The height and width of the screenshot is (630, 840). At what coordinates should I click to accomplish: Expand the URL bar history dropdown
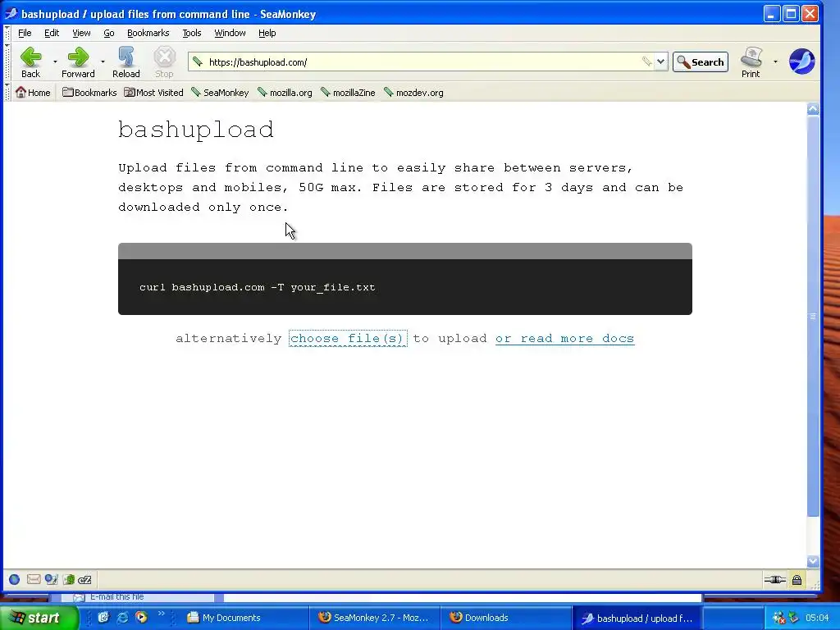[660, 62]
